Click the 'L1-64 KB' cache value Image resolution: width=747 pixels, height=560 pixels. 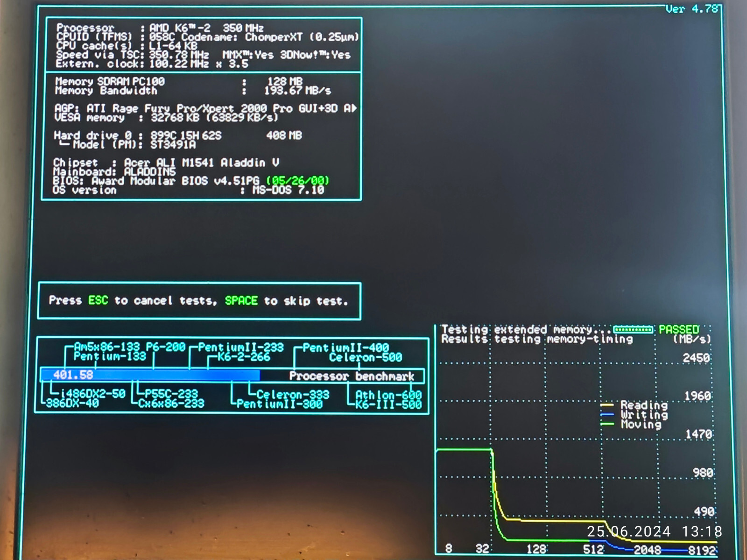click(173, 46)
